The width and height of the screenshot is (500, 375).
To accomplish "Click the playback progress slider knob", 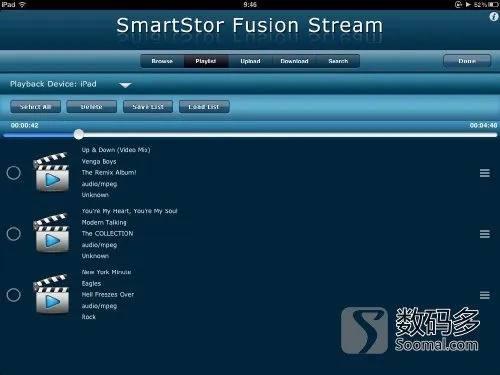I will 79,134.
